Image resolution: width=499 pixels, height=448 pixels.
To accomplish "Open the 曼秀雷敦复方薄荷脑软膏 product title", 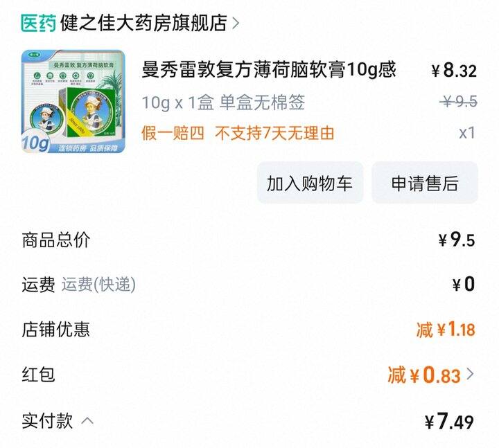I will pyautogui.click(x=269, y=70).
